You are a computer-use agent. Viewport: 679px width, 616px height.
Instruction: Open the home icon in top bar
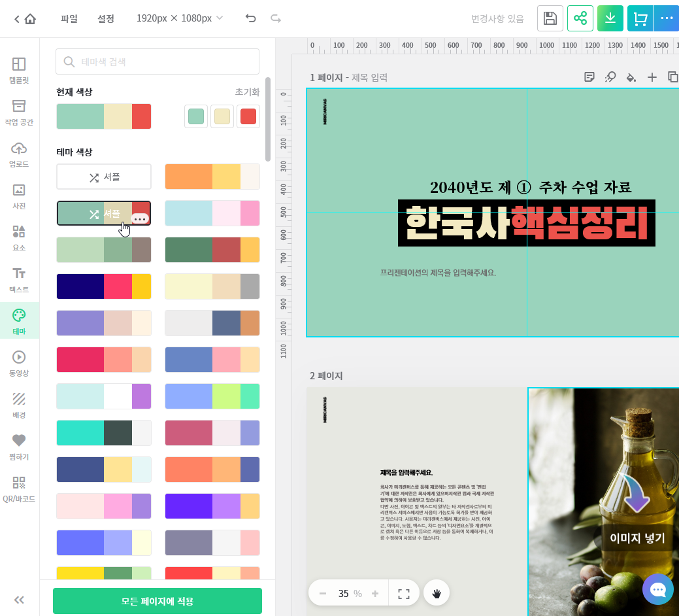30,18
